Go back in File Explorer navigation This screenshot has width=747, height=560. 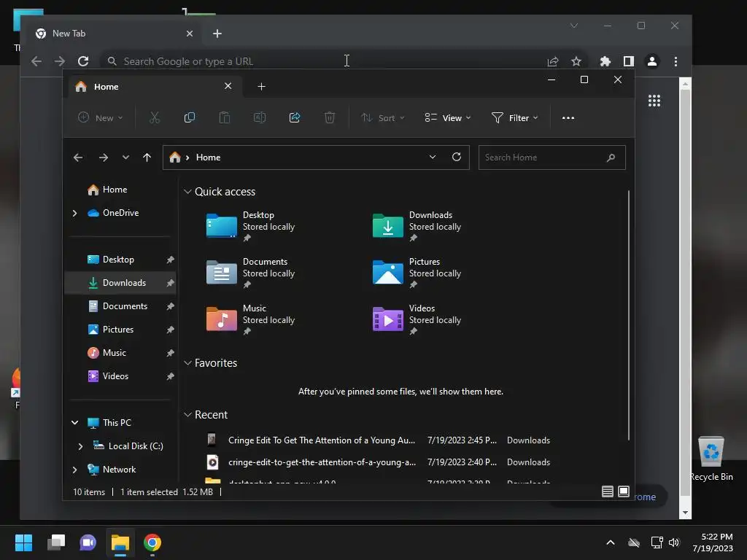pyautogui.click(x=78, y=157)
